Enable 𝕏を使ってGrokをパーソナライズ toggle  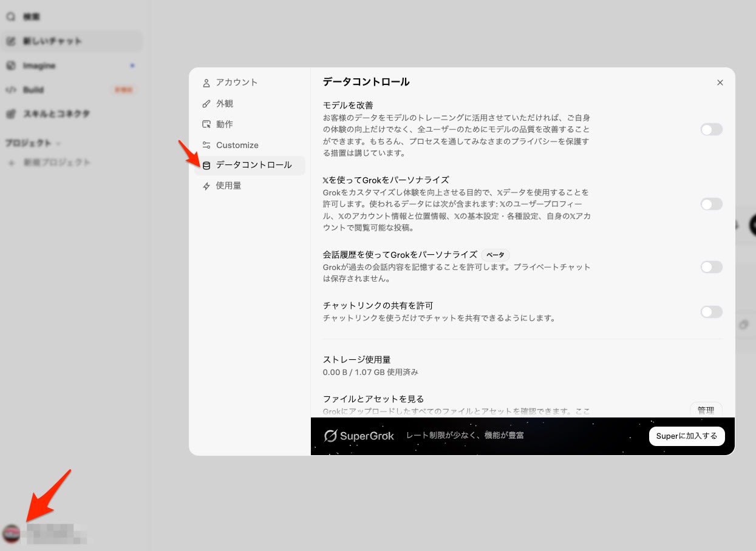click(712, 204)
